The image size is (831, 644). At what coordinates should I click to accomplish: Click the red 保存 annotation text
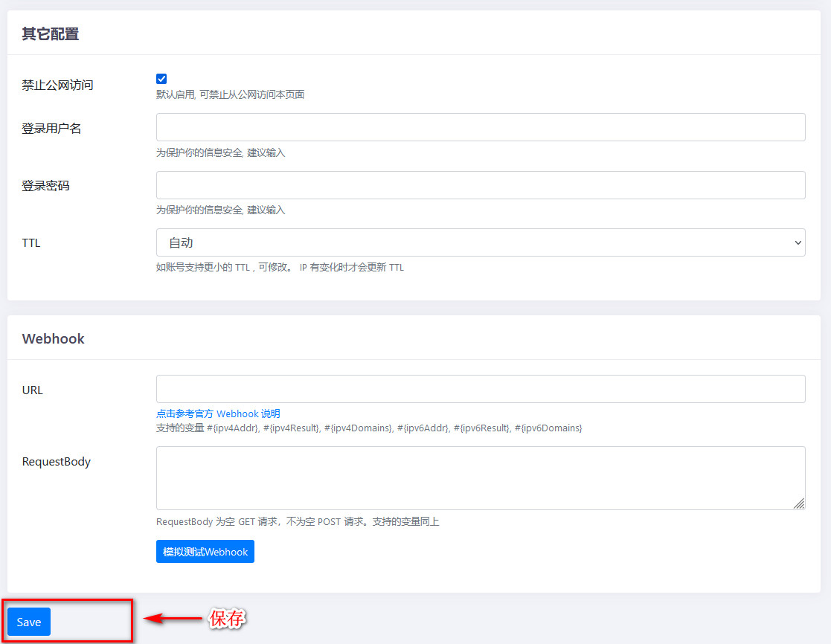pyautogui.click(x=227, y=618)
